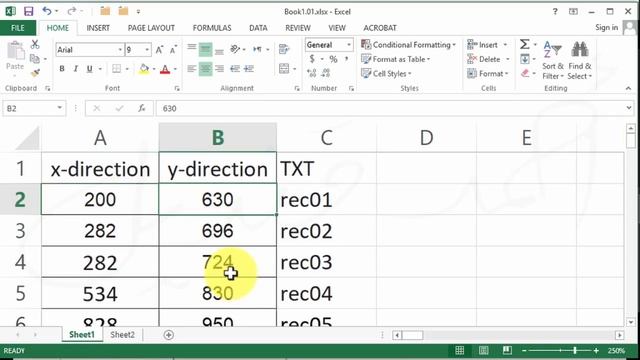
Task: Click the Wrap Text icon
Action: click(284, 49)
